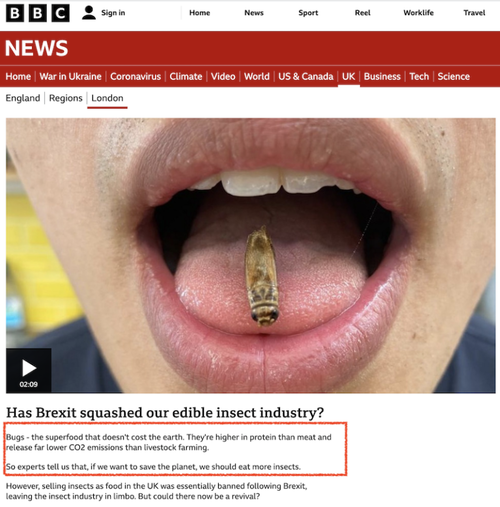The height and width of the screenshot is (507, 500).
Task: Go to Sport in top navigation
Action: pos(308,13)
